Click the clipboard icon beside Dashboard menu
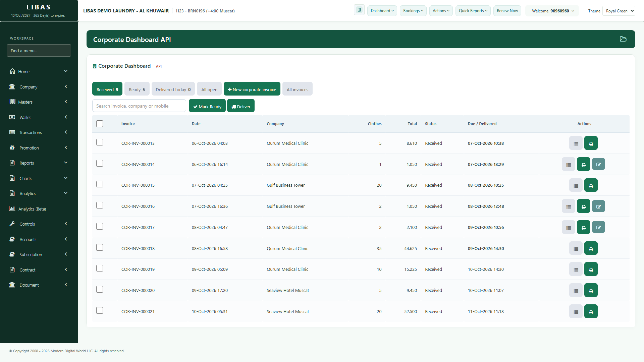 coord(359,10)
